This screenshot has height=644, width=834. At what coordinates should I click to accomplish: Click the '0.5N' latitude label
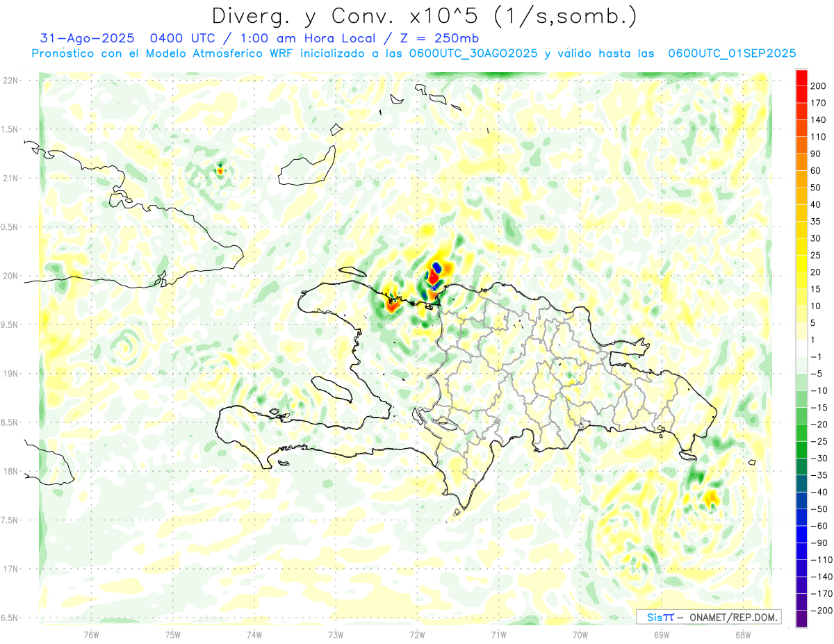[10, 227]
